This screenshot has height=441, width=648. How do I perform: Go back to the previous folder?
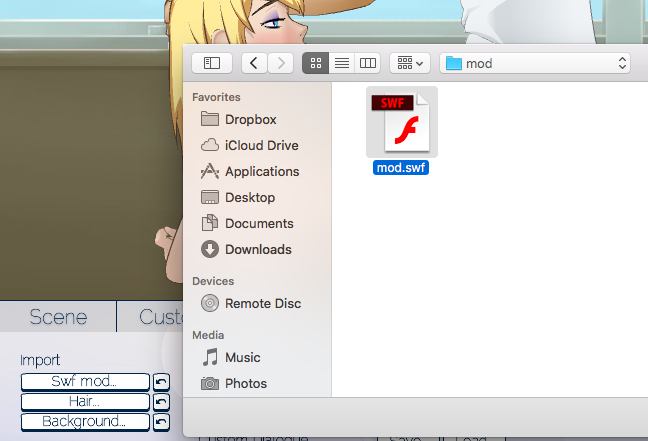click(x=254, y=63)
